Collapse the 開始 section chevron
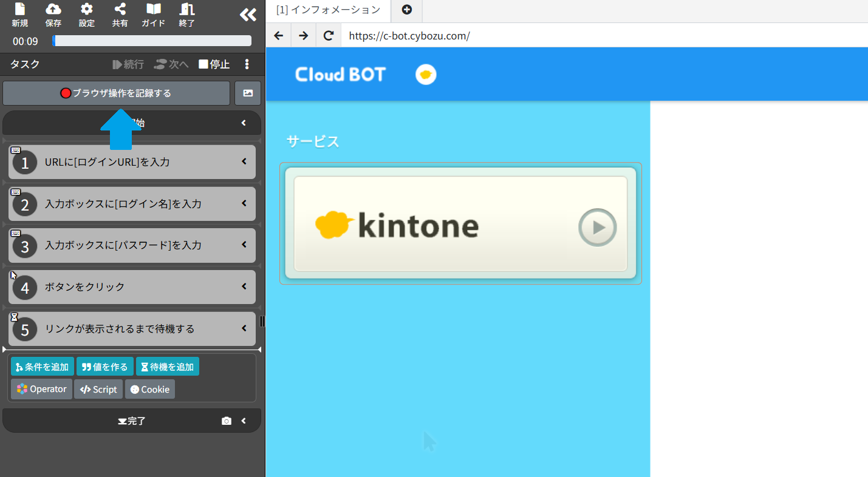Image resolution: width=868 pixels, height=477 pixels. pos(244,123)
